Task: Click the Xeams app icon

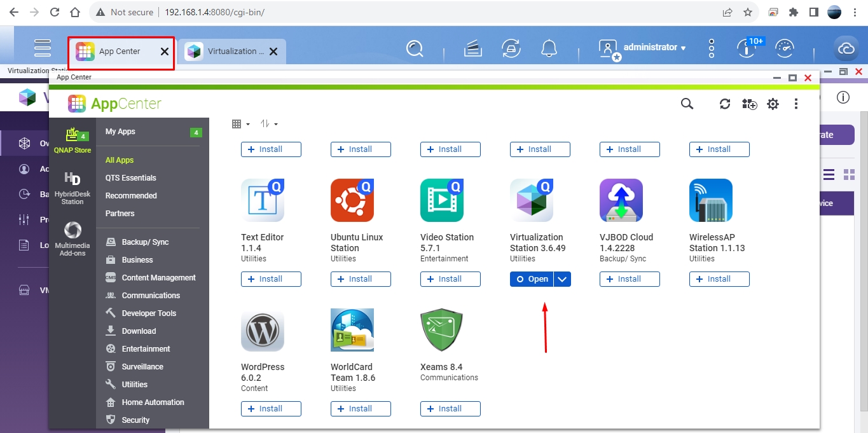Action: (442, 330)
